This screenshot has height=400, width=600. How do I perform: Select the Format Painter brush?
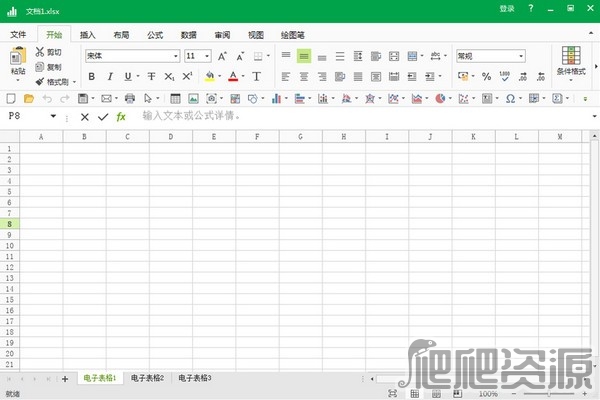40,82
